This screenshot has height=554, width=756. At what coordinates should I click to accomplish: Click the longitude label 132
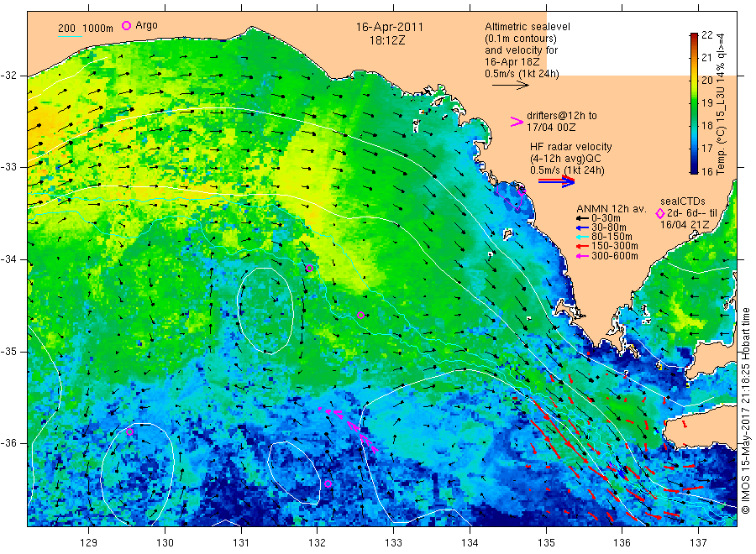[317, 543]
